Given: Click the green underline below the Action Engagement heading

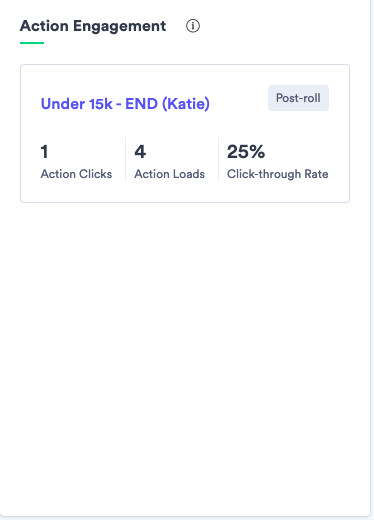Looking at the screenshot, I should 32,43.
